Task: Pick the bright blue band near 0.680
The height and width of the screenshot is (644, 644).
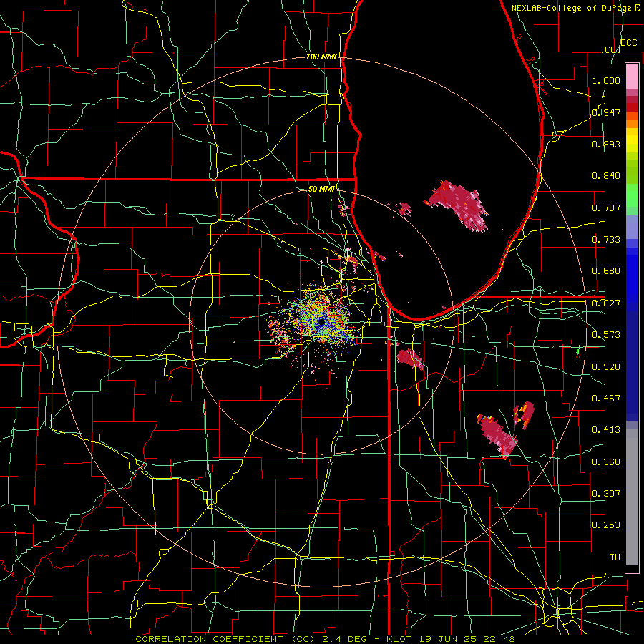Action: (x=632, y=279)
